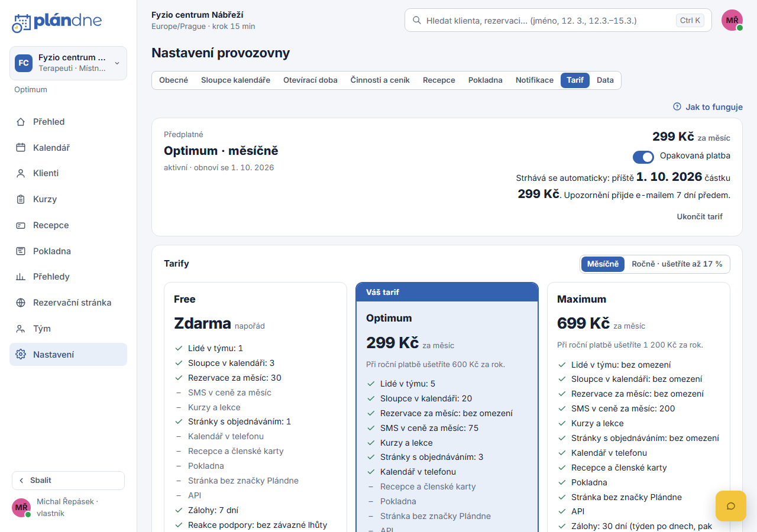Click the '699 Kč' Maximum price
Image resolution: width=757 pixels, height=532 pixels.
pyautogui.click(x=583, y=323)
